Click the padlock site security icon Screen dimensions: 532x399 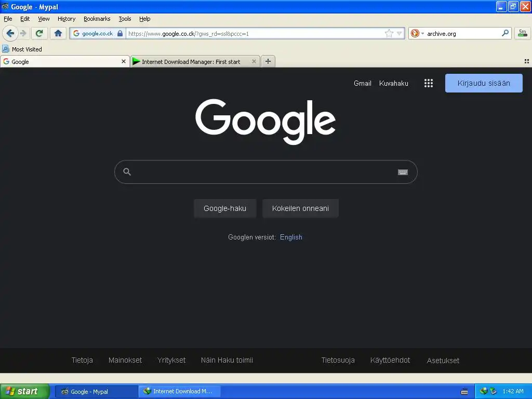tap(120, 33)
